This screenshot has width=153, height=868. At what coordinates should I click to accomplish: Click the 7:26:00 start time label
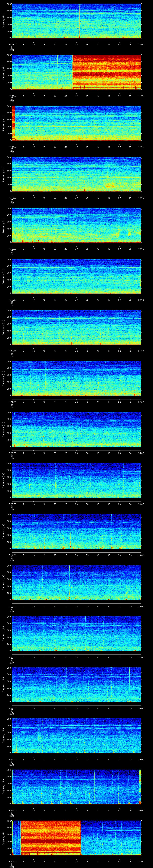12,657
